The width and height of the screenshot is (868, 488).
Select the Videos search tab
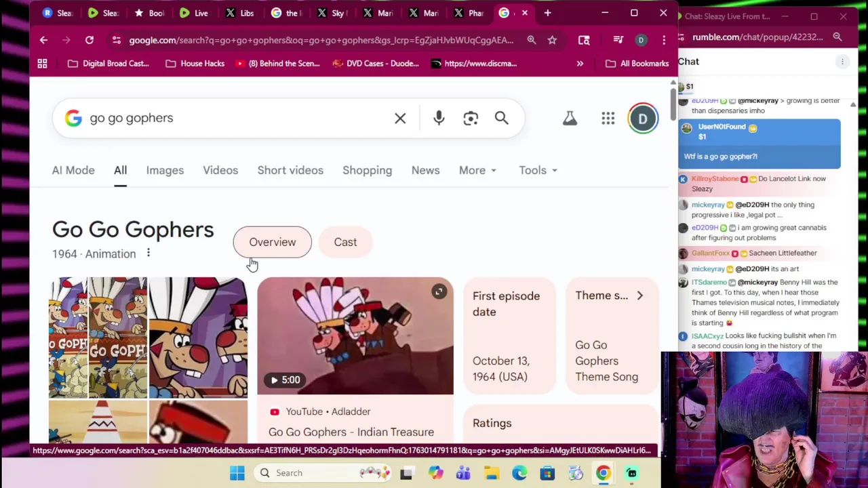coord(220,170)
